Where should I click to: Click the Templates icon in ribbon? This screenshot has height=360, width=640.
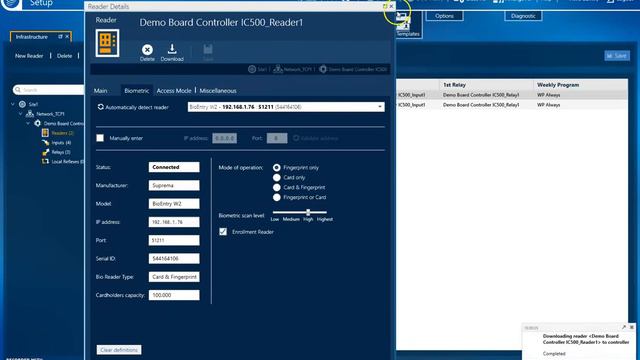(403, 21)
